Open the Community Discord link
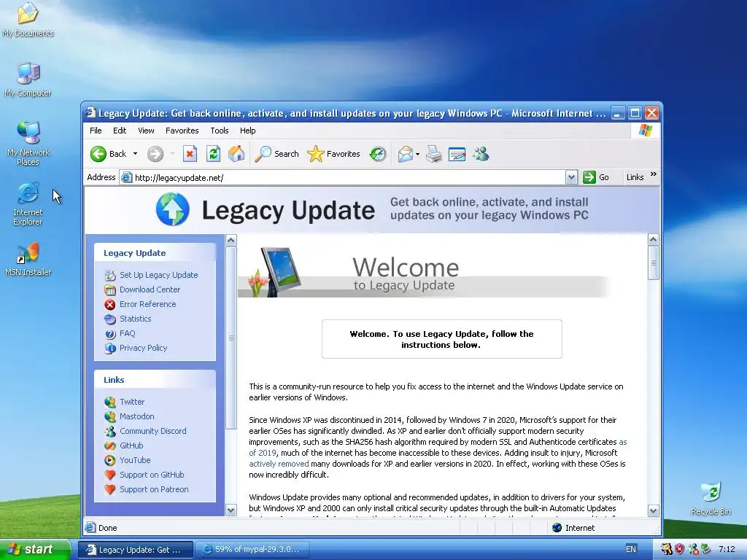Viewport: 747px width, 560px height. [x=153, y=431]
